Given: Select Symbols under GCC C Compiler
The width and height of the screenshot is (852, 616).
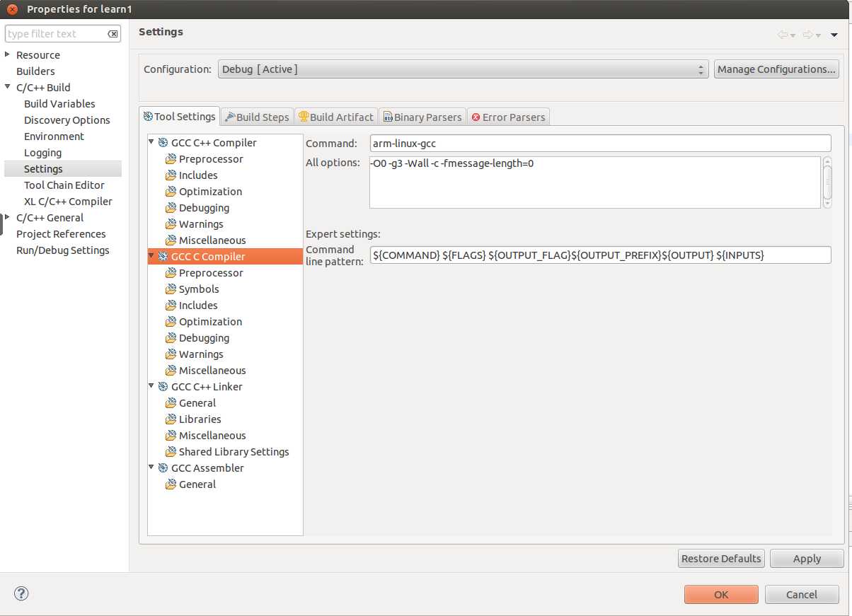Looking at the screenshot, I should [199, 289].
